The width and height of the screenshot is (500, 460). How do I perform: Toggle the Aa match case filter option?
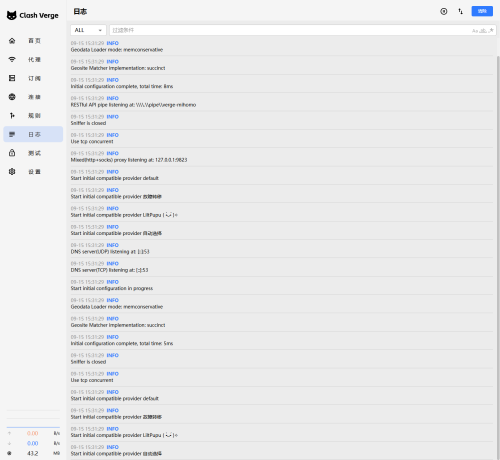[x=475, y=31]
